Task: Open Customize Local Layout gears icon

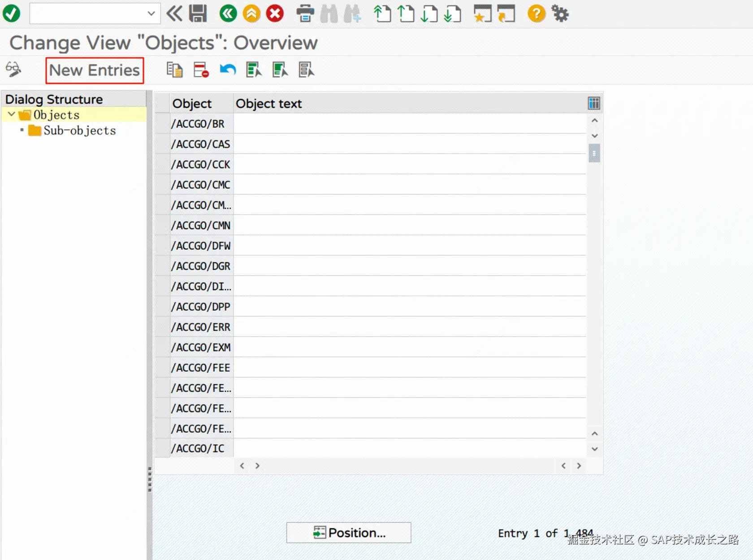Action: pos(560,13)
